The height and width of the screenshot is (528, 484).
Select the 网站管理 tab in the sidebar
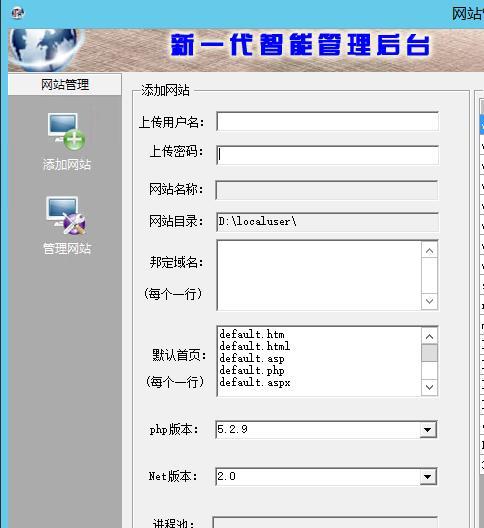(x=65, y=84)
